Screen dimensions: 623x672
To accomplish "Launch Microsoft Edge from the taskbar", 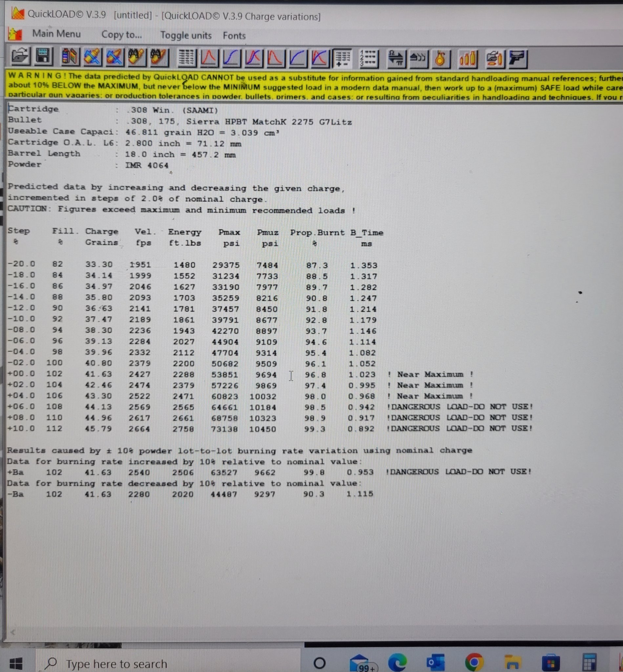I will pos(398,662).
